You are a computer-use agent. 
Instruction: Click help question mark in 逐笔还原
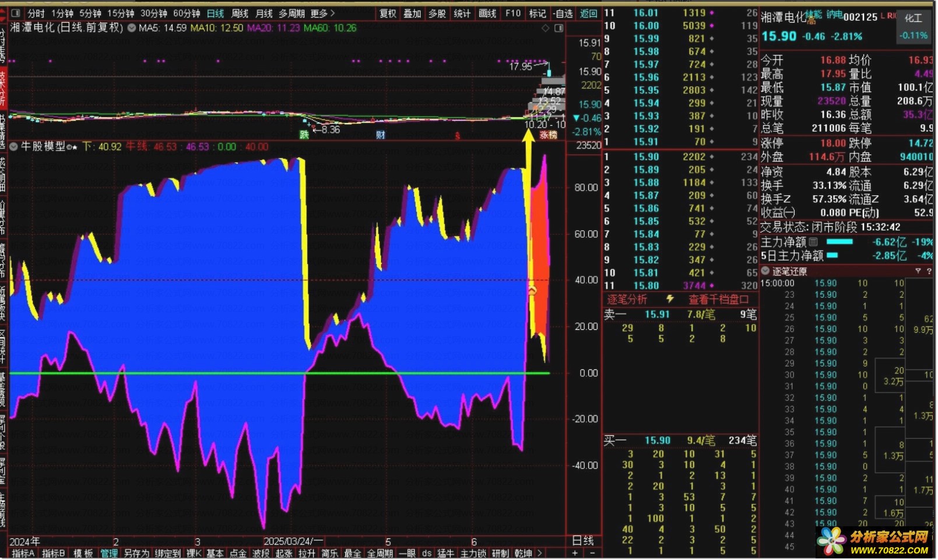point(930,271)
